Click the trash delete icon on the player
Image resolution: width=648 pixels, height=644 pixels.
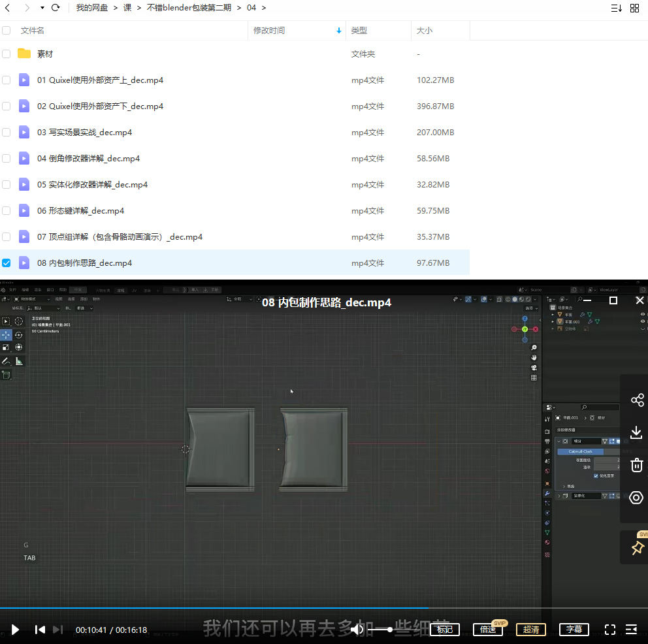pos(637,465)
